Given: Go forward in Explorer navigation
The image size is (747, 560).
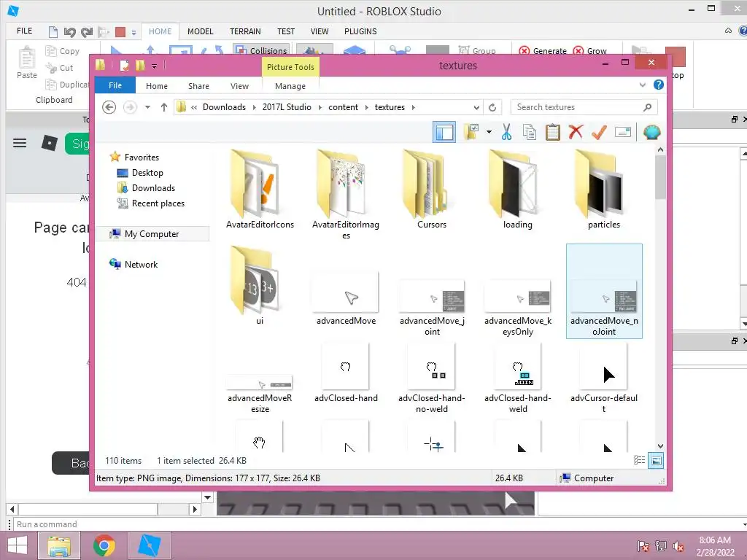Looking at the screenshot, I should click(130, 107).
